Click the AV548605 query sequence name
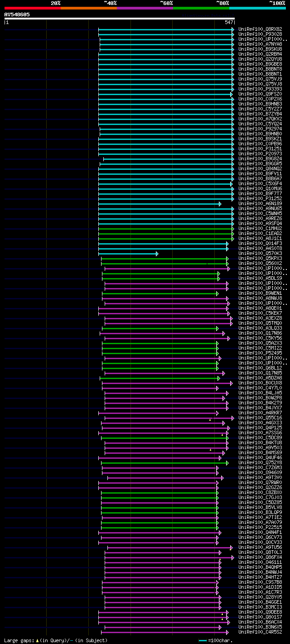This screenshot has height=644, width=290. point(17,14)
